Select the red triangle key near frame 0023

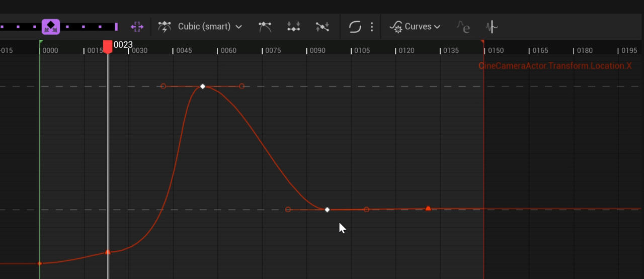coord(108,252)
